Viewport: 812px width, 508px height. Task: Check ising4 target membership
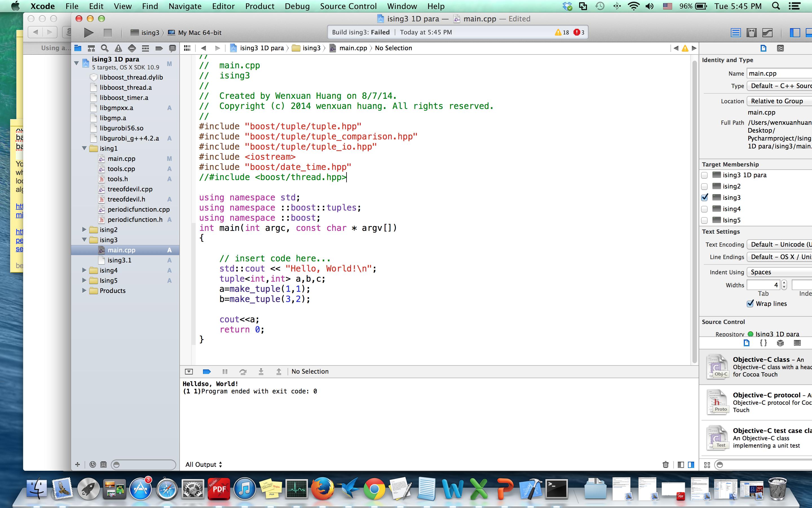[705, 209]
